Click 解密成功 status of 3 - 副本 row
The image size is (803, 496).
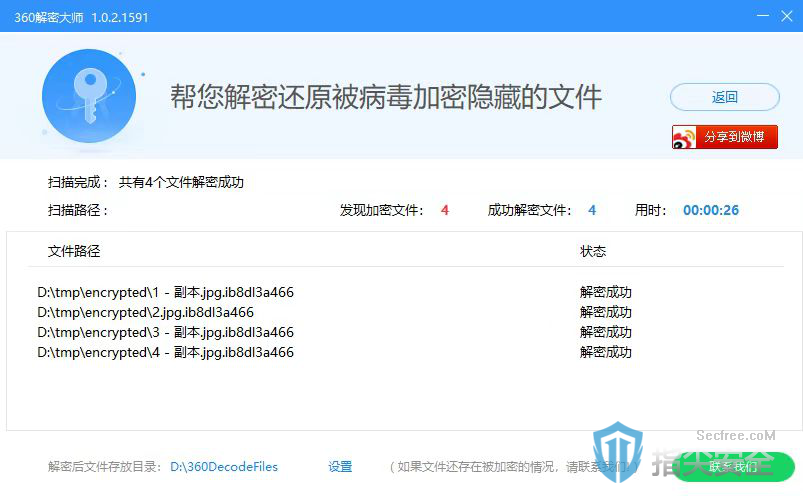[606, 332]
